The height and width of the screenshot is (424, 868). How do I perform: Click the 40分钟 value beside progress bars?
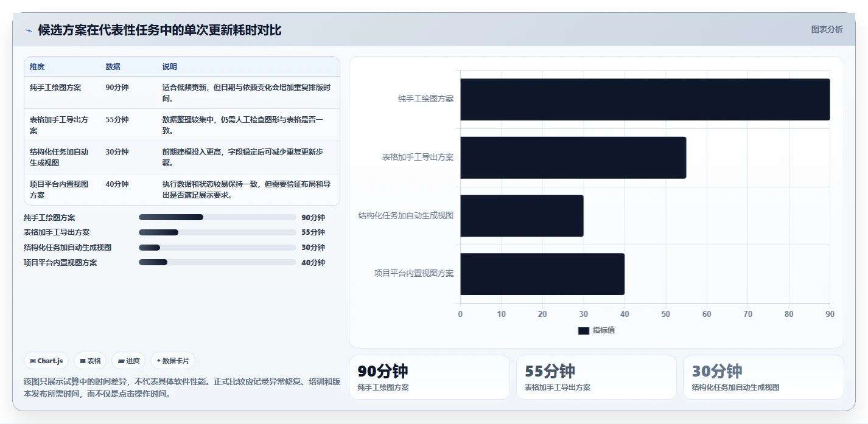[313, 263]
